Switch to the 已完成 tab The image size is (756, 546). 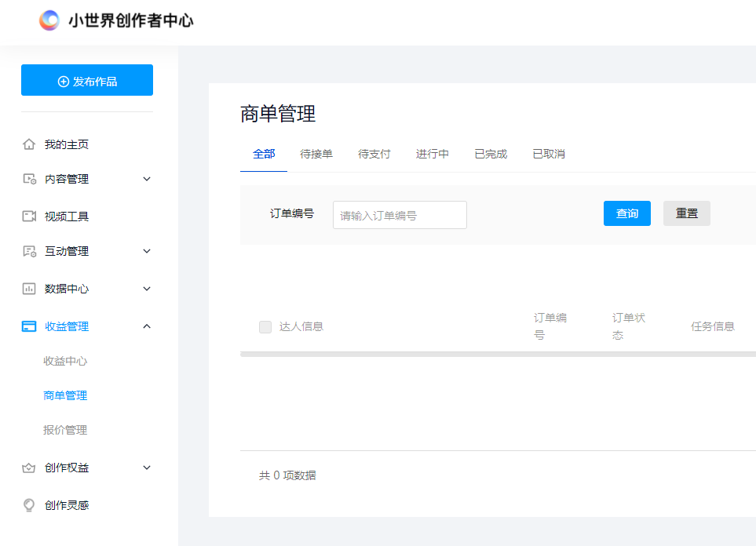point(490,154)
